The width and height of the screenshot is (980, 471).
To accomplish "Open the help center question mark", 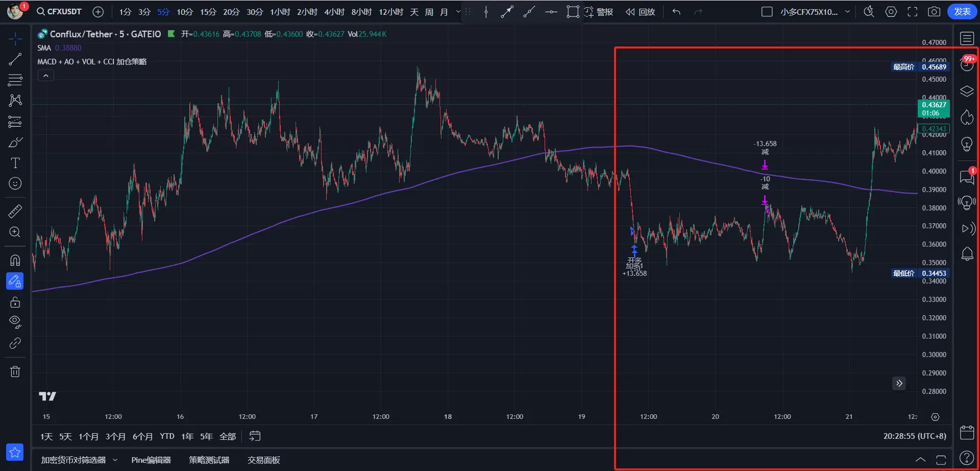I will point(967,458).
